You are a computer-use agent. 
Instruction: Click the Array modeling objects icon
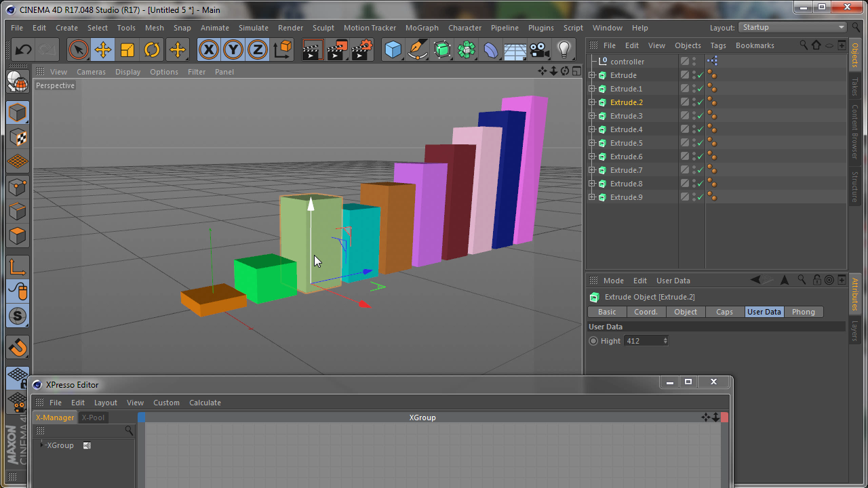pos(467,49)
